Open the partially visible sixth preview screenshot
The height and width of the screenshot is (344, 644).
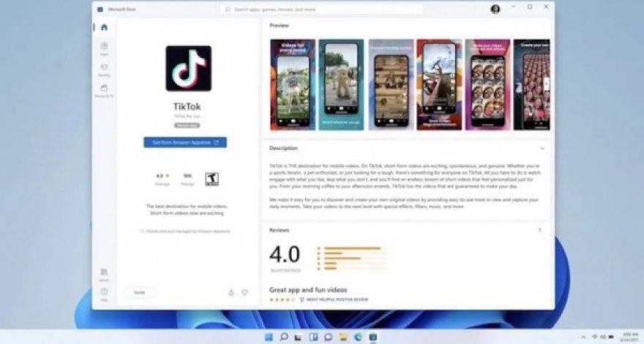(532, 85)
